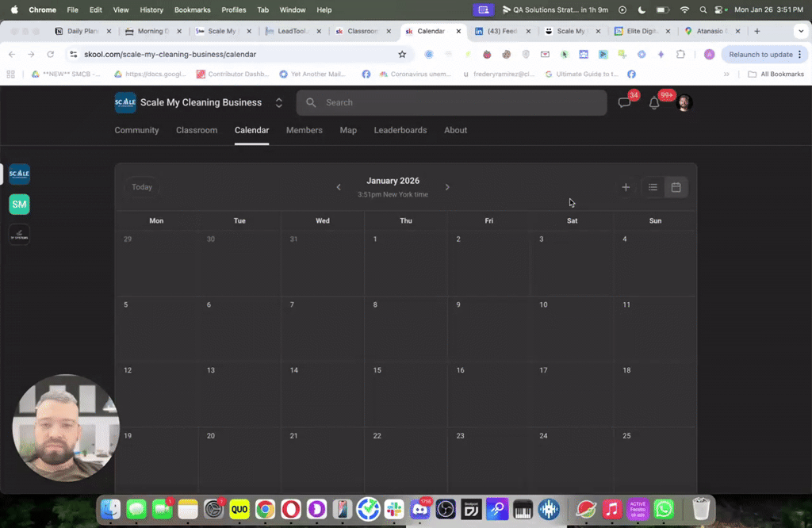The height and width of the screenshot is (528, 812).
Task: Open Chrome tab search dropdown arrow
Action: click(801, 31)
